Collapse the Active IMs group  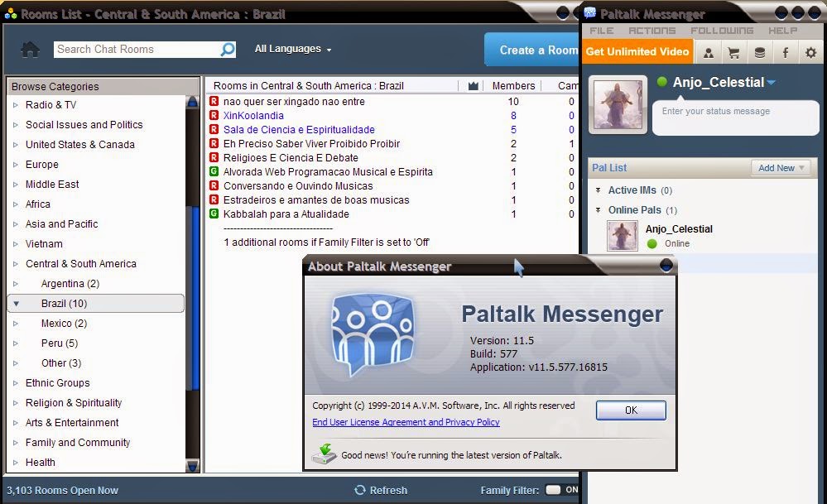tap(598, 190)
